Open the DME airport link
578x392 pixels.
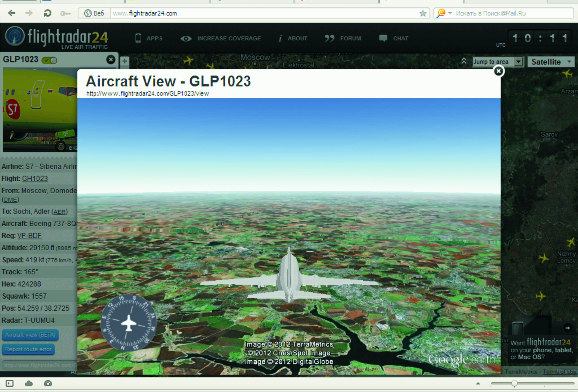tap(11, 200)
